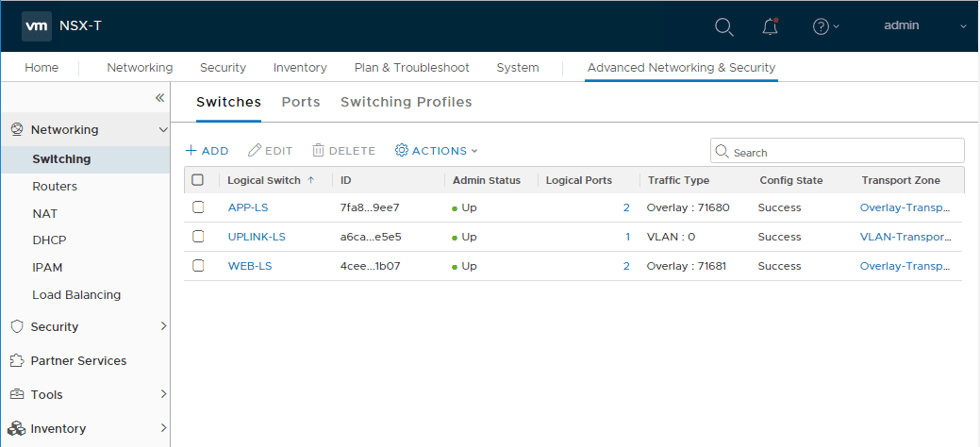This screenshot has height=447, width=980.
Task: Click ID cell 7fa8...9ee7
Action: (x=370, y=207)
